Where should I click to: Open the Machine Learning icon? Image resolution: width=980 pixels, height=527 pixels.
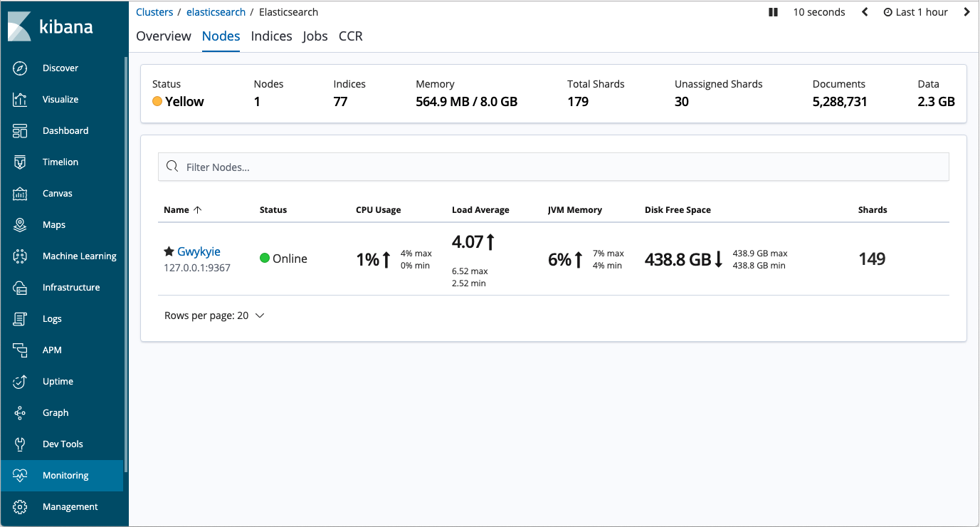coord(20,256)
